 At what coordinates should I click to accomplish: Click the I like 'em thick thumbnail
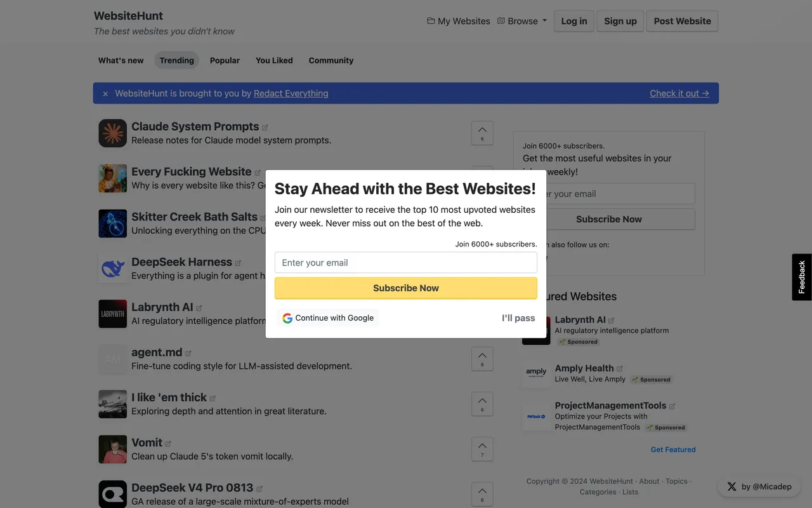(x=113, y=404)
